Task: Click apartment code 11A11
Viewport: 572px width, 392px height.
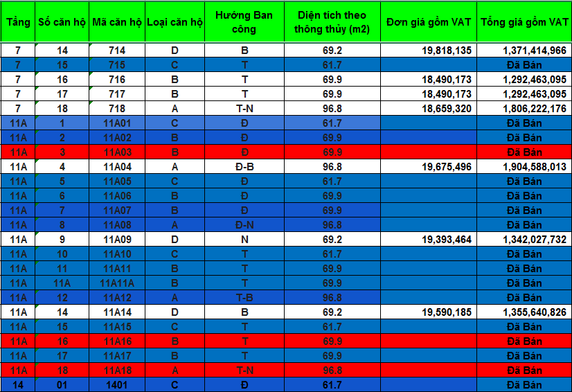Action: pyautogui.click(x=117, y=268)
